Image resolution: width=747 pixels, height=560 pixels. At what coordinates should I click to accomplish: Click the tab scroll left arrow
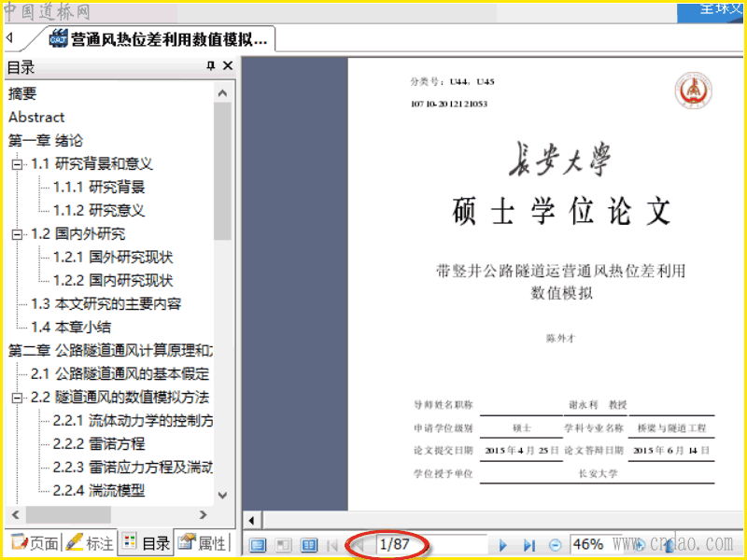(x=9, y=37)
